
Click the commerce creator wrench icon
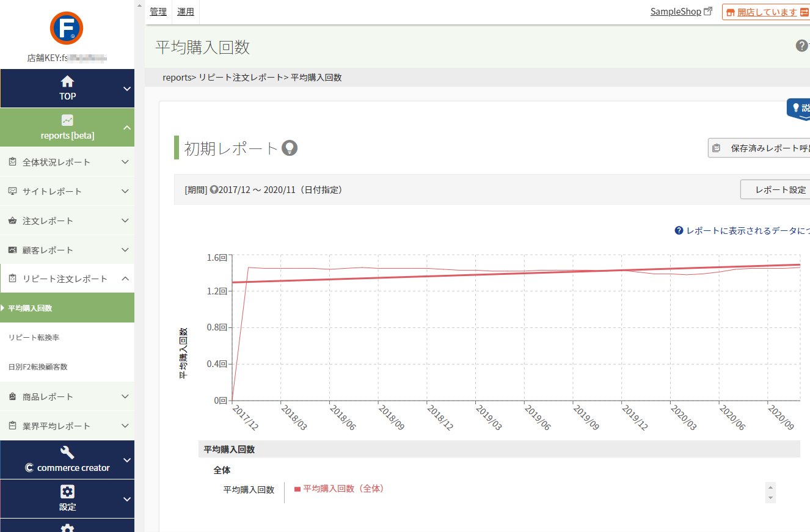click(x=67, y=453)
